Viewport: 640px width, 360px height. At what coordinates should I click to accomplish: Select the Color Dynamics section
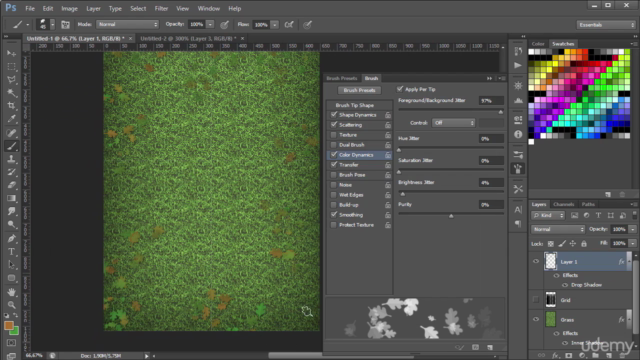tap(356, 155)
